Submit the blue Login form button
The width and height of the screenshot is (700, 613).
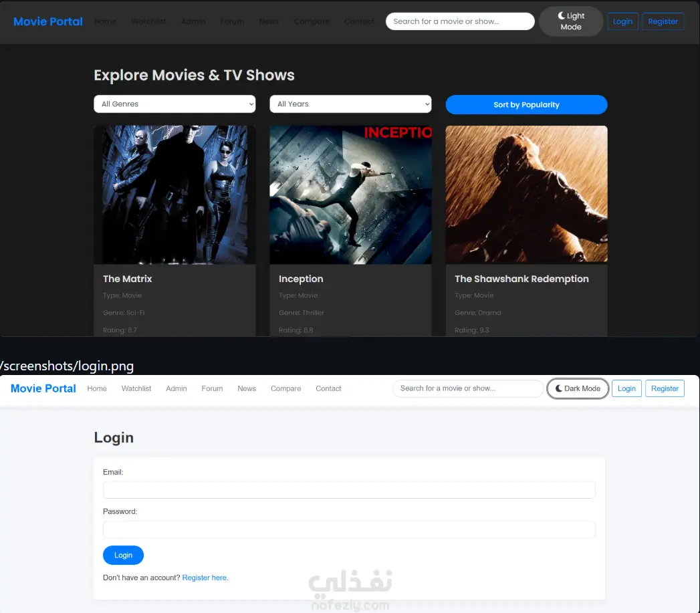tap(123, 555)
